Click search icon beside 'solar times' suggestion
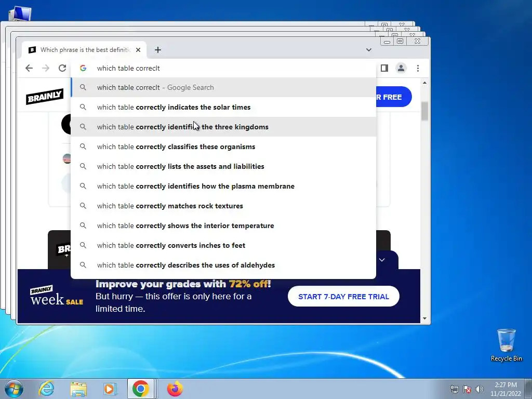The width and height of the screenshot is (532, 399). pos(83,107)
